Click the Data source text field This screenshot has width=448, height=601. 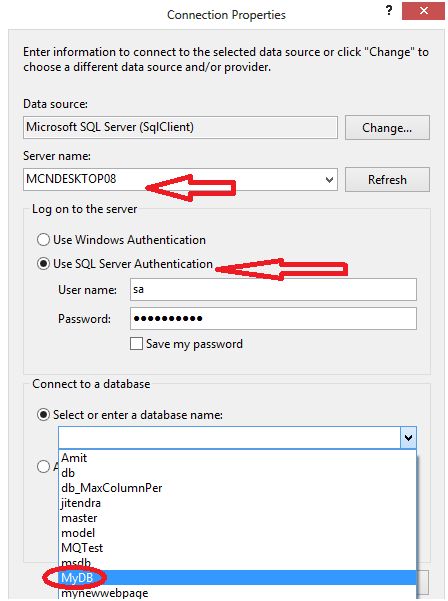180,127
